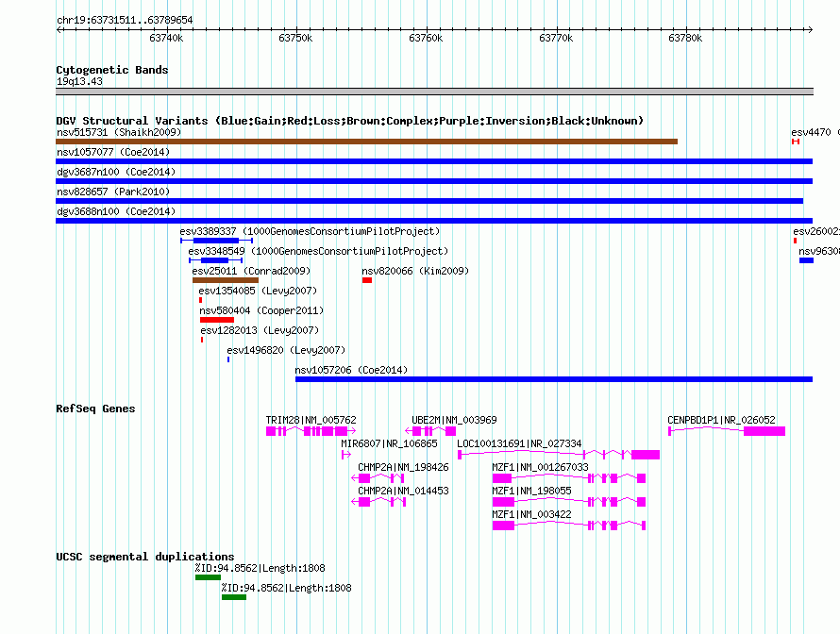The image size is (840, 634).
Task: Click the UCSC segmental duplications track title
Action: 145,557
